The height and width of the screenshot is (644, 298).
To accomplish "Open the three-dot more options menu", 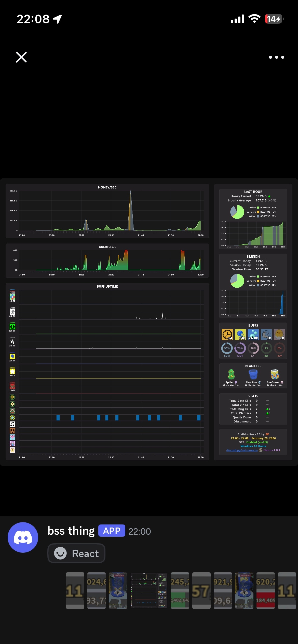I will [276, 57].
